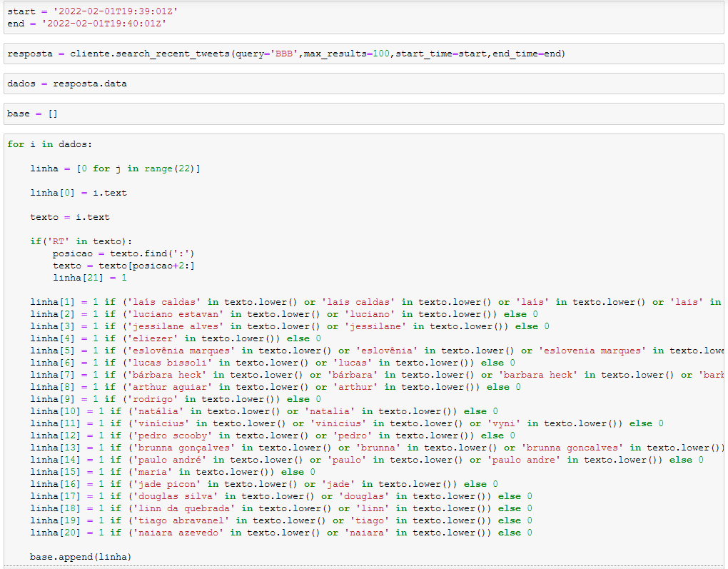
Task: Click the cell 'dados = resposta.data'
Action: point(363,84)
